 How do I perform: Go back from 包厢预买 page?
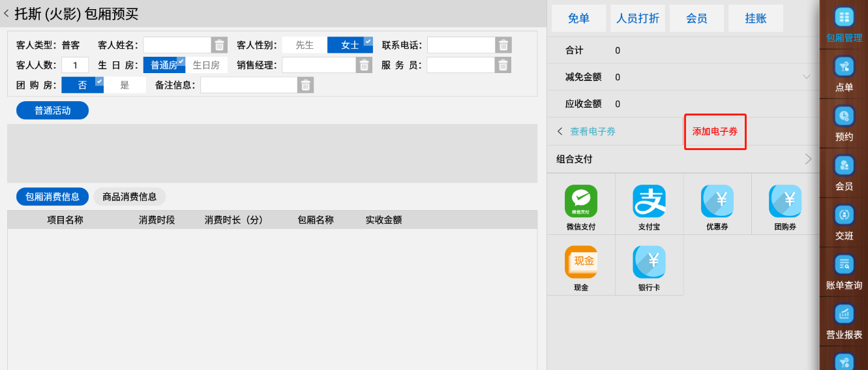point(7,13)
